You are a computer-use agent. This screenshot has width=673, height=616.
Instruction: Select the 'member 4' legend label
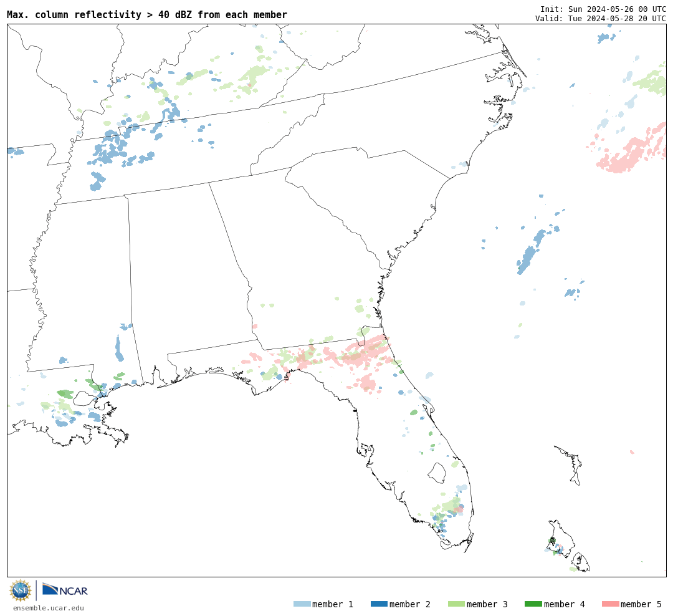(565, 604)
